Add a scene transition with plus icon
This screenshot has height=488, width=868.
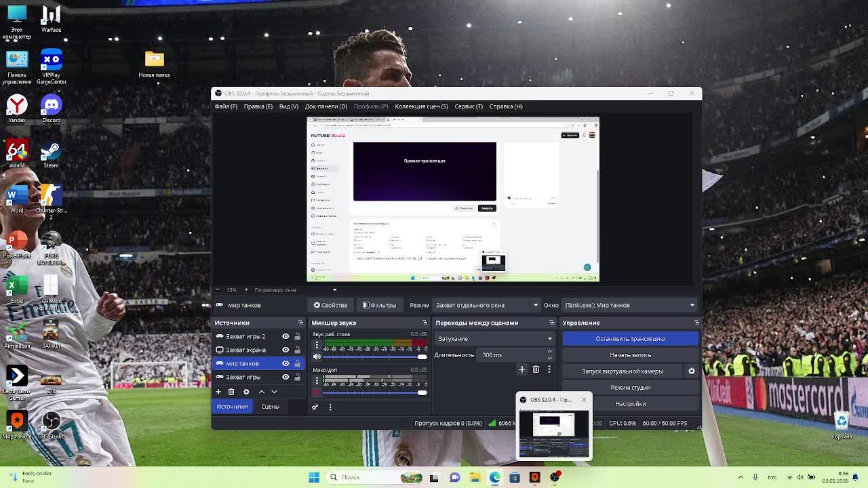pos(522,369)
